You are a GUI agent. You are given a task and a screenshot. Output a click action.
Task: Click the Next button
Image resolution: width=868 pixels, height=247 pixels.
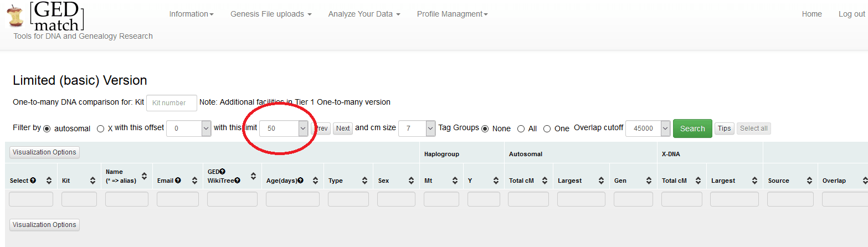(343, 128)
